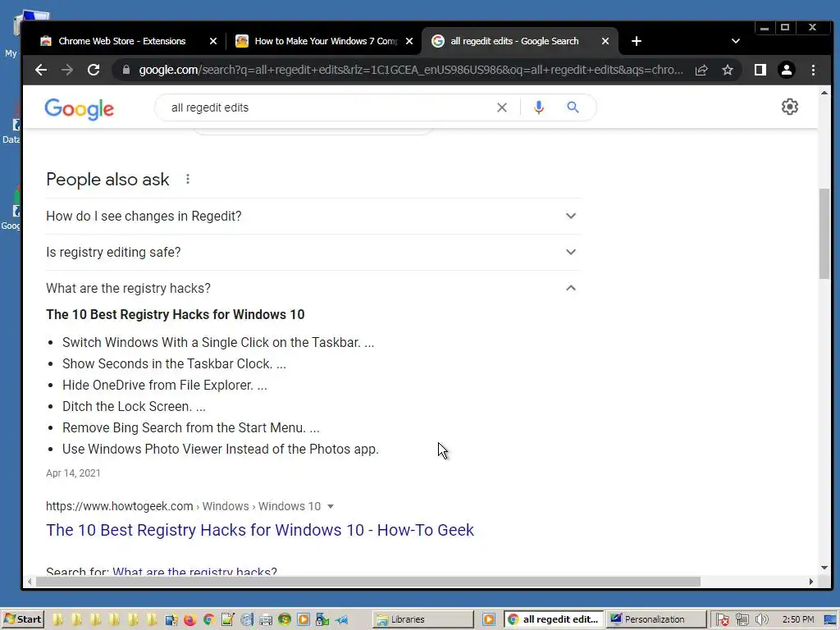
Task: Start voice search with the microphone icon
Action: tap(539, 107)
